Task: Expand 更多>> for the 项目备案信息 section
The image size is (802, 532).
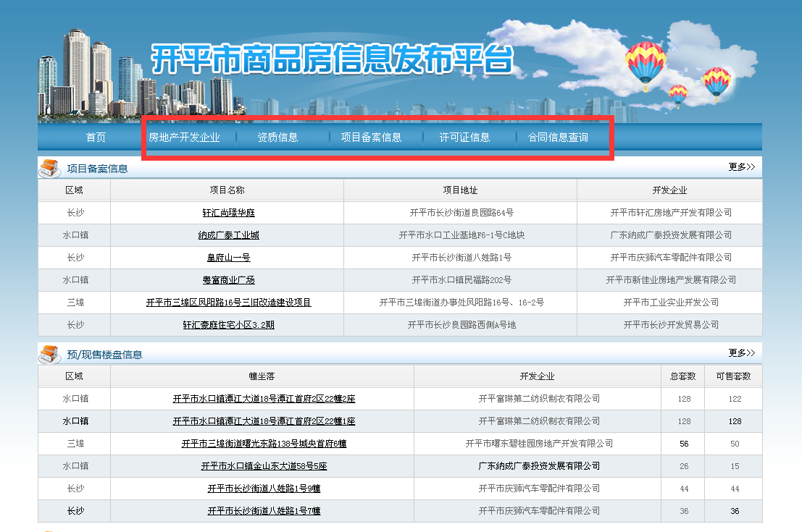Action: [741, 167]
